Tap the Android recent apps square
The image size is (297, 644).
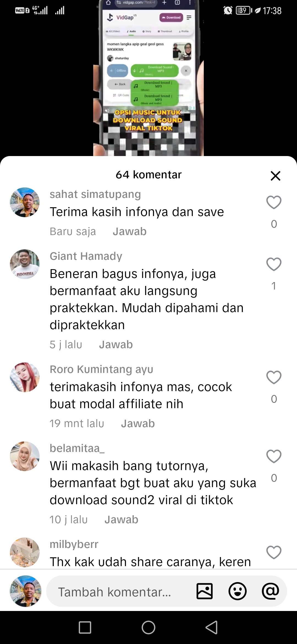85,627
